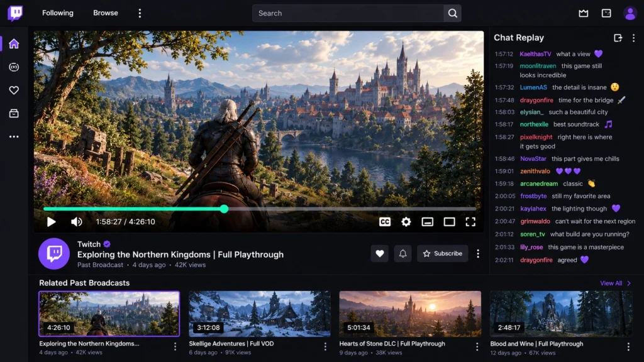This screenshot has height=362, width=644.
Task: Click username LumenAS in chat
Action: pos(533,87)
